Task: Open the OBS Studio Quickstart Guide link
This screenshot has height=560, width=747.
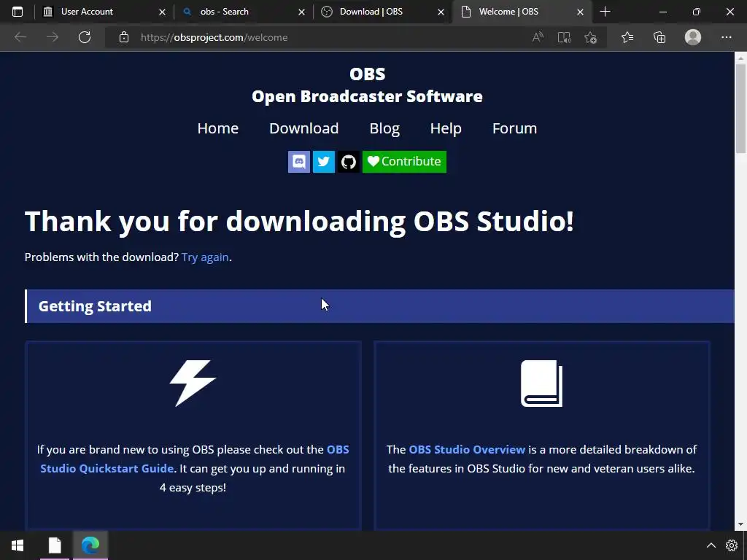Action: (195, 459)
